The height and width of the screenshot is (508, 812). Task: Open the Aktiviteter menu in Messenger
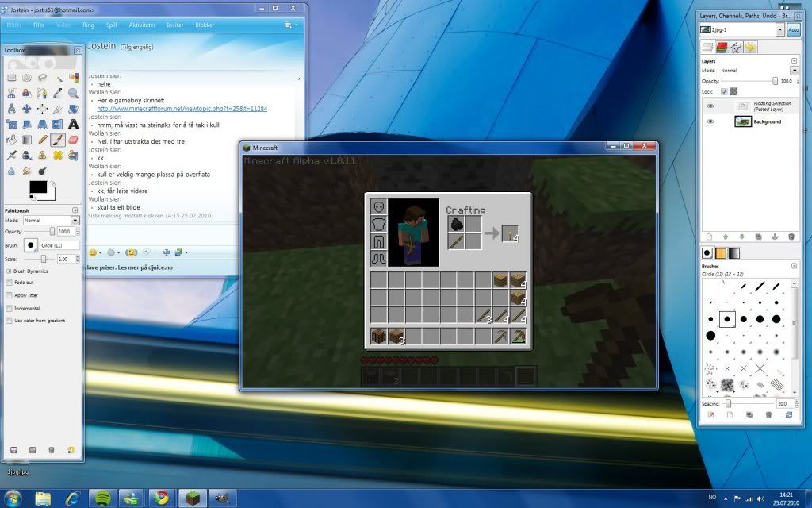(142, 25)
